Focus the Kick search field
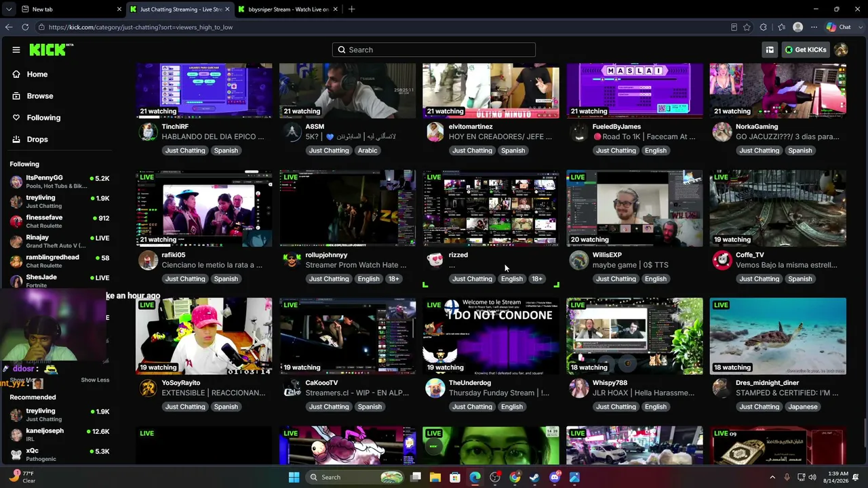 coord(434,49)
